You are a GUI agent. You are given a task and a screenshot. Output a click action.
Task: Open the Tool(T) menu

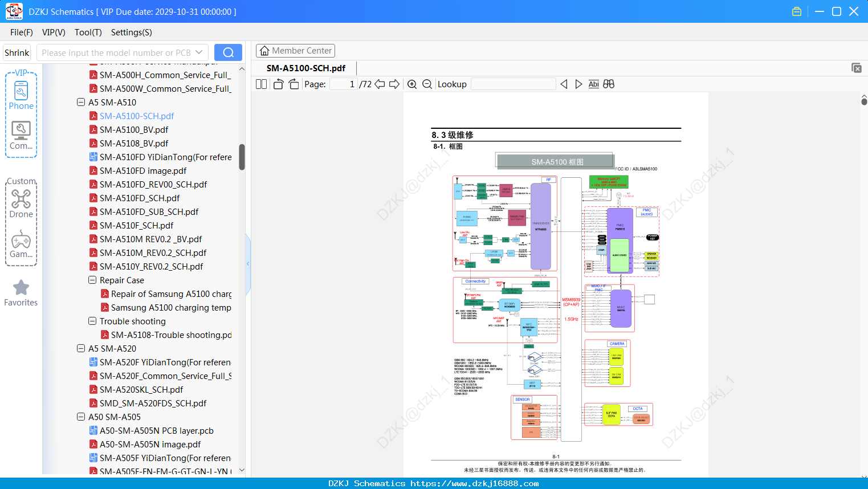pos(88,32)
